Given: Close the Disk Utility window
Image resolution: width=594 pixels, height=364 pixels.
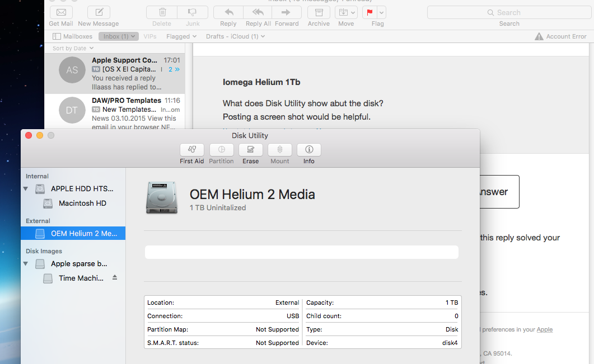Looking at the screenshot, I should [x=29, y=135].
